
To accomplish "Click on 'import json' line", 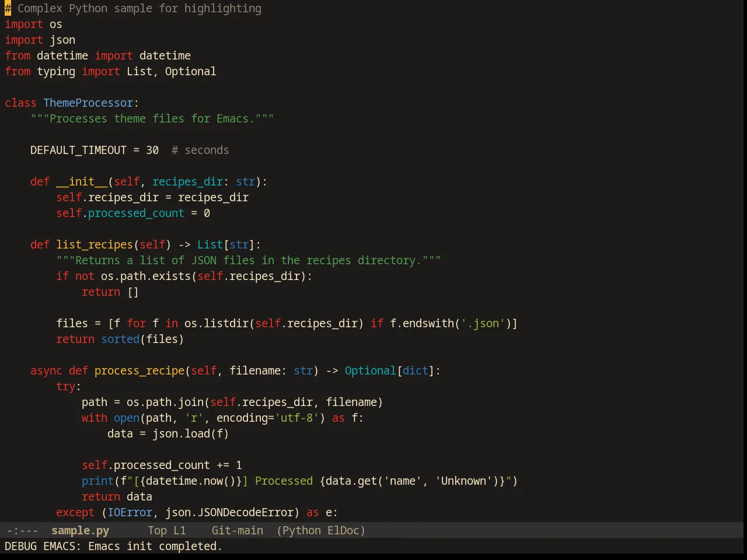I will click(x=40, y=40).
